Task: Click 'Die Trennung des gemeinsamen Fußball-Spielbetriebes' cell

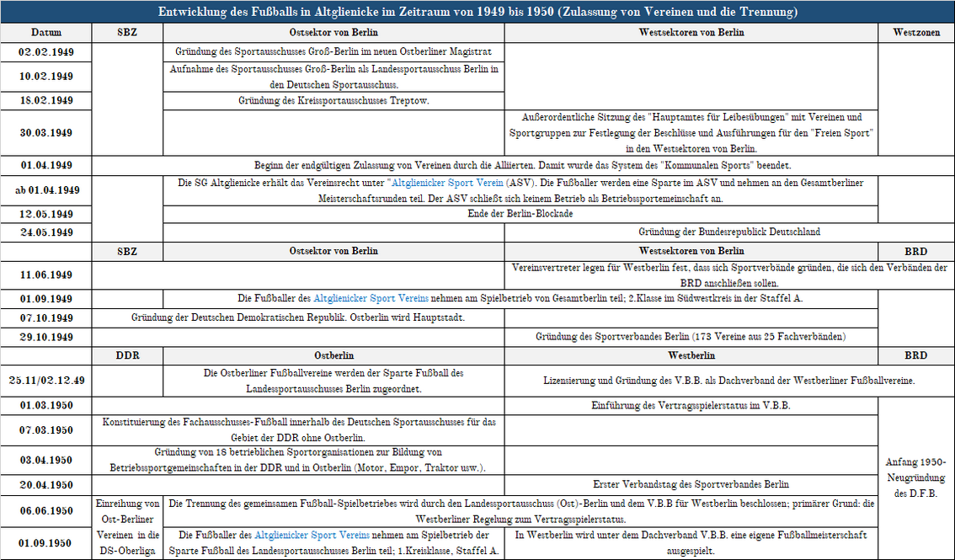Action: 520,511
